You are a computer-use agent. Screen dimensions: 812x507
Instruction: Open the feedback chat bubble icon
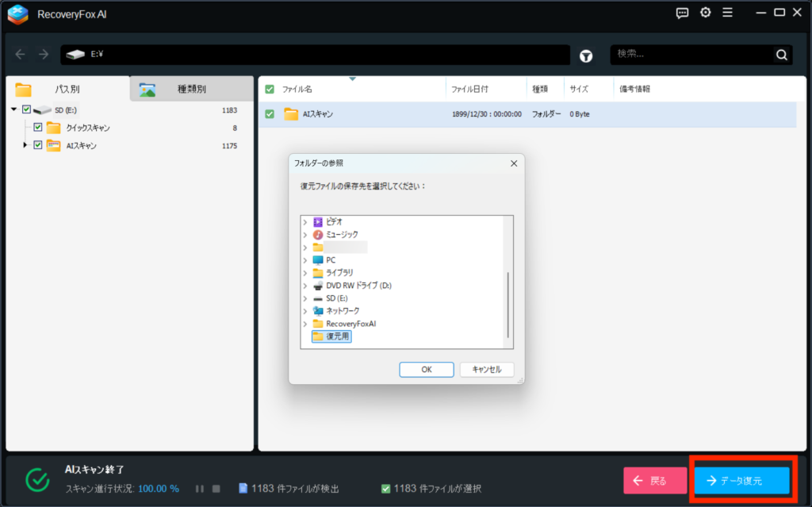coord(682,13)
